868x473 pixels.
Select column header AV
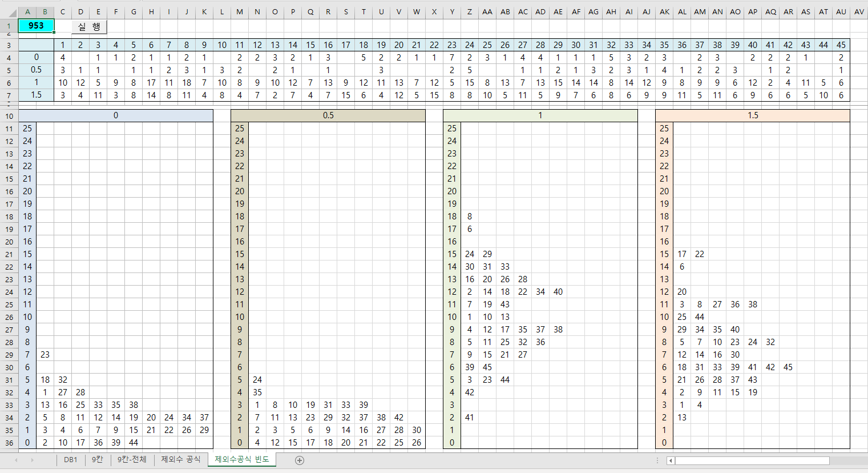point(859,12)
